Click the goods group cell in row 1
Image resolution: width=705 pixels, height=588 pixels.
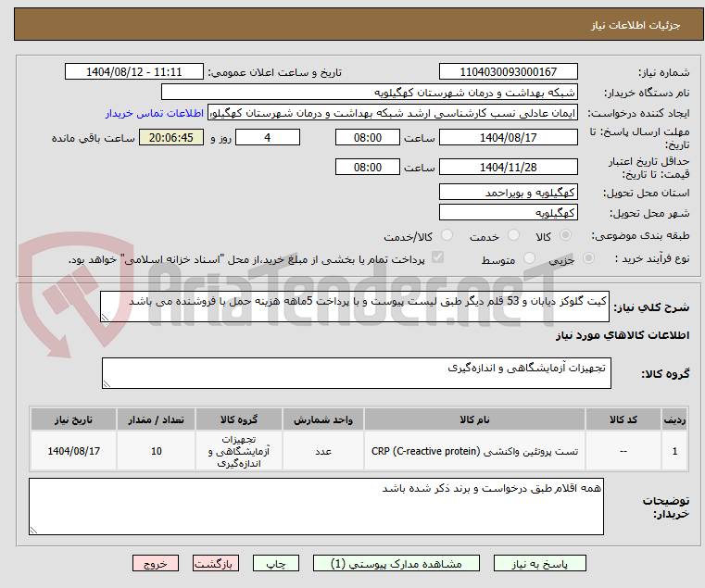click(239, 451)
